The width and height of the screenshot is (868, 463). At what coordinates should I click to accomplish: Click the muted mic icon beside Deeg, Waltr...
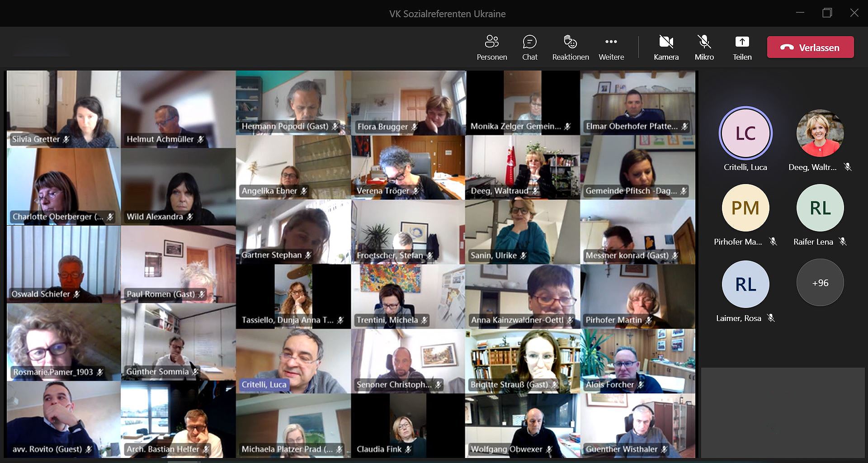click(x=848, y=167)
